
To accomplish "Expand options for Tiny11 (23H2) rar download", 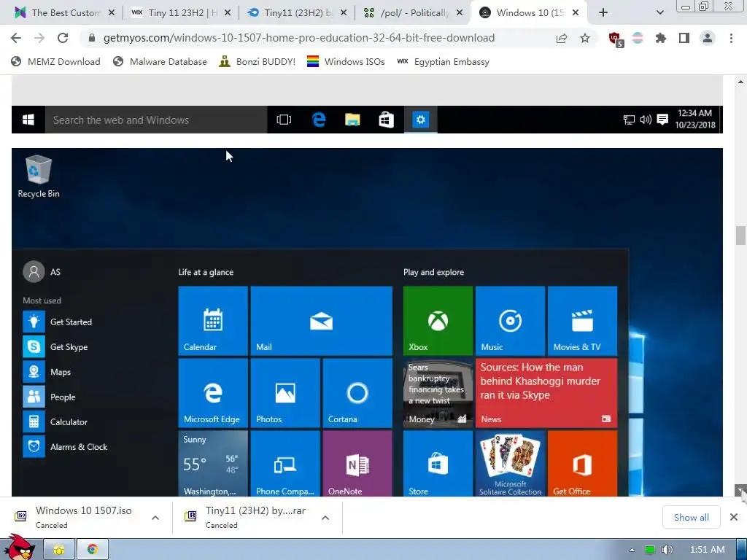I will (x=325, y=518).
